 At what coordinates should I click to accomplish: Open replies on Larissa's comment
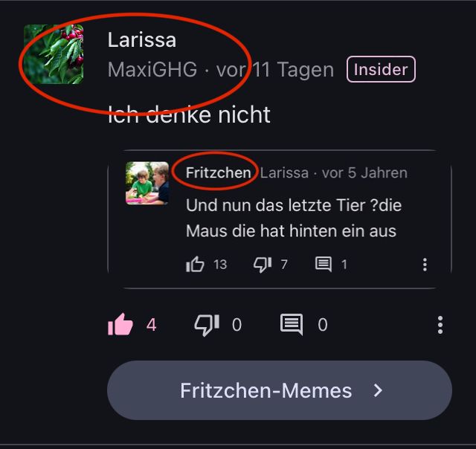tap(292, 324)
